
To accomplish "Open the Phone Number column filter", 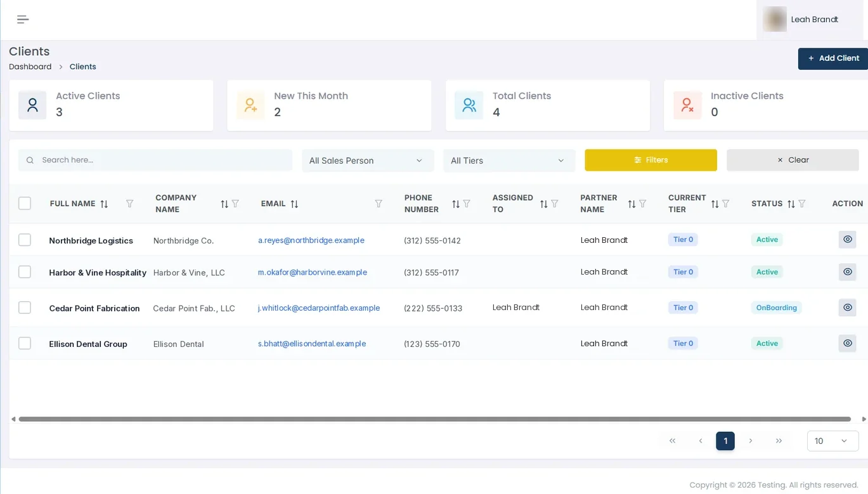I will point(467,204).
